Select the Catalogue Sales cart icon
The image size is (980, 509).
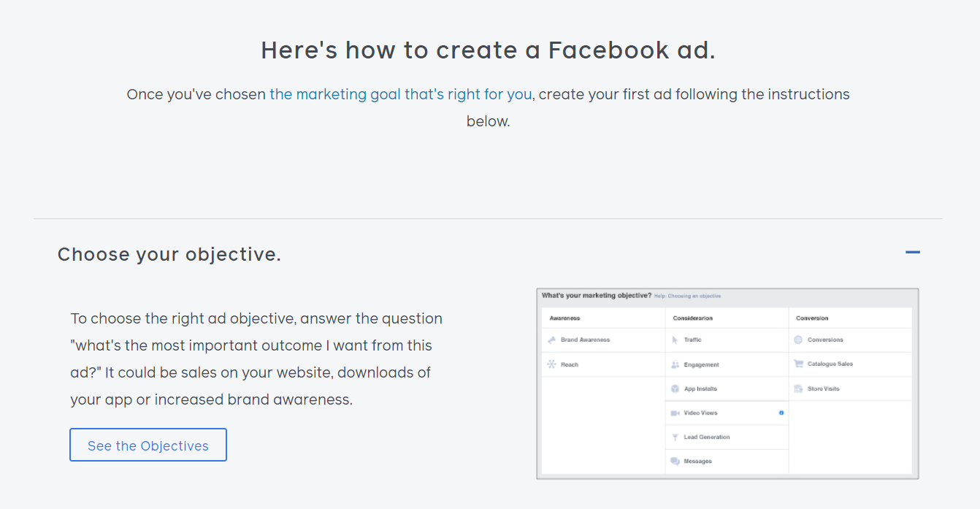pyautogui.click(x=798, y=364)
